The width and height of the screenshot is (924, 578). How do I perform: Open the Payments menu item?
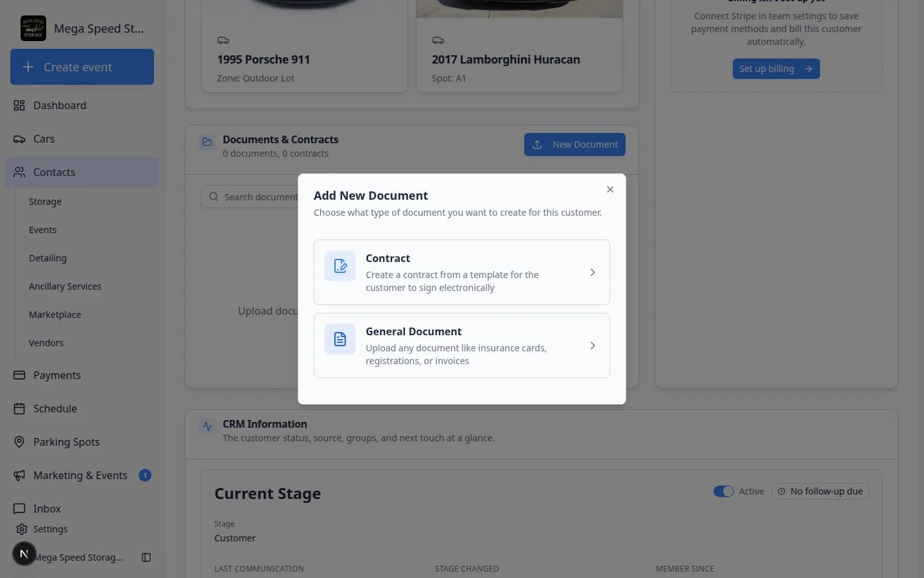click(x=82, y=375)
